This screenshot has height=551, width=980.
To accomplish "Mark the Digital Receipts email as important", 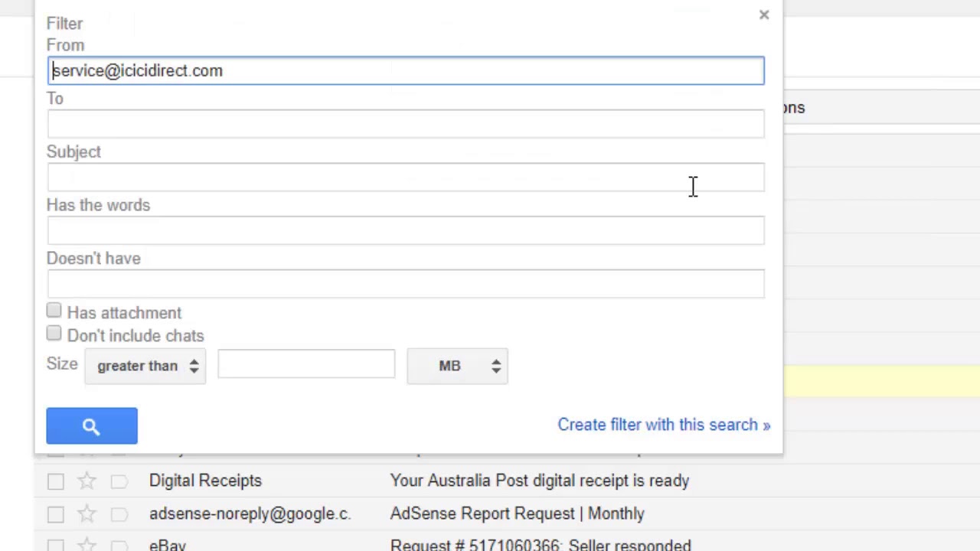I will click(x=119, y=481).
